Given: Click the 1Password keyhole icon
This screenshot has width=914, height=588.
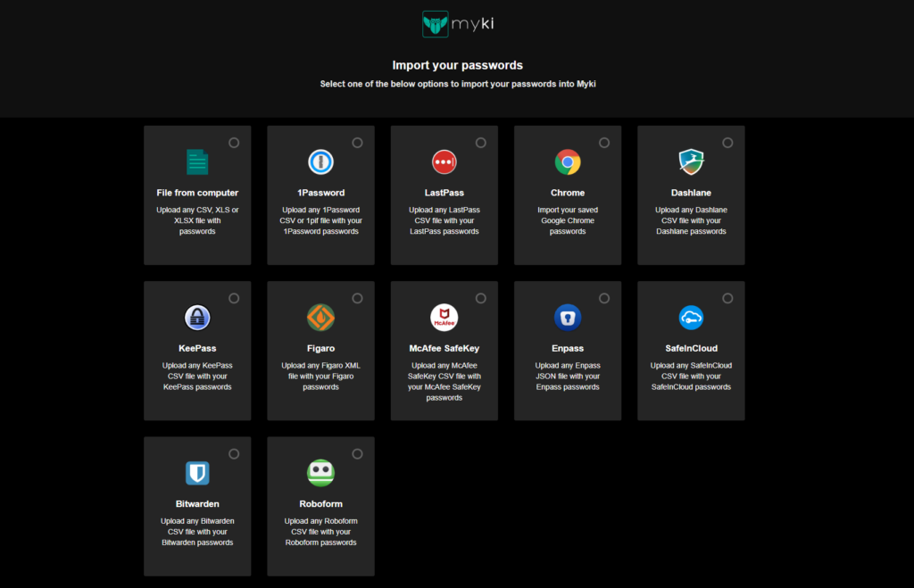Looking at the screenshot, I should (x=320, y=162).
